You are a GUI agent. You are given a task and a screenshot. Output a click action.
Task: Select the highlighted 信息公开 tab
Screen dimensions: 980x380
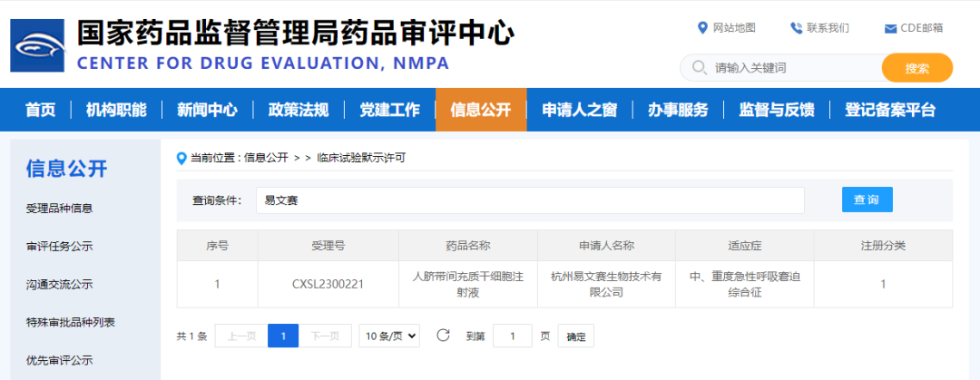(x=481, y=110)
